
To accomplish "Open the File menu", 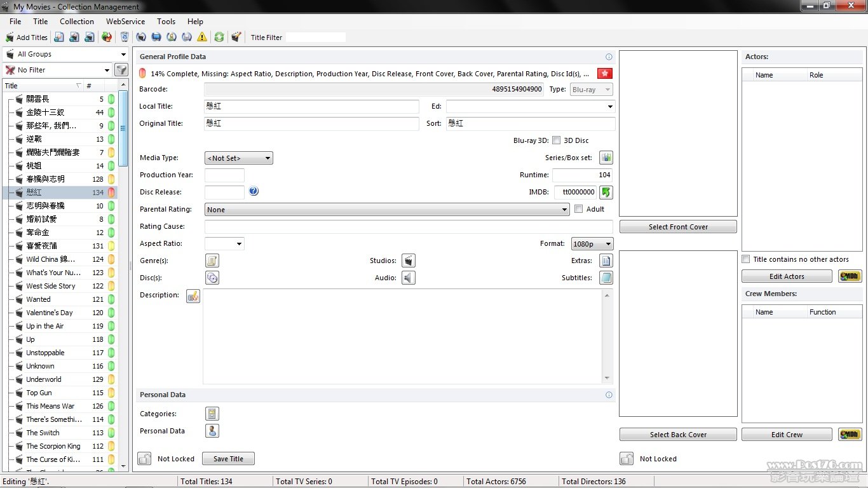I will [x=15, y=22].
